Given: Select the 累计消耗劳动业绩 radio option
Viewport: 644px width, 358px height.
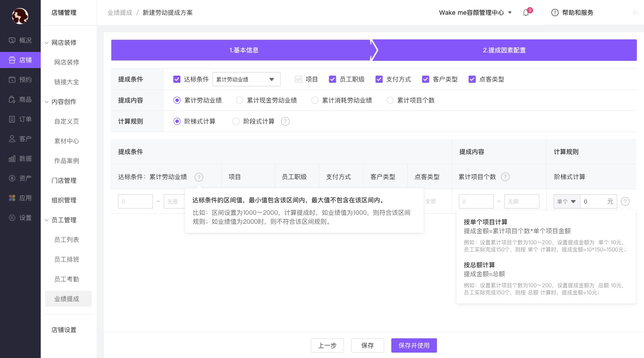Looking at the screenshot, I should [x=314, y=100].
